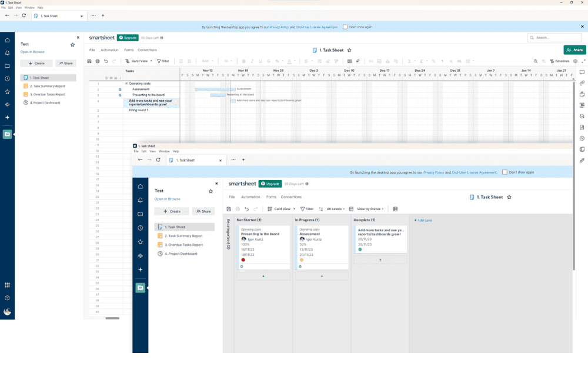Open the Arial font dropdown
The height and width of the screenshot is (369, 588).
208,61
